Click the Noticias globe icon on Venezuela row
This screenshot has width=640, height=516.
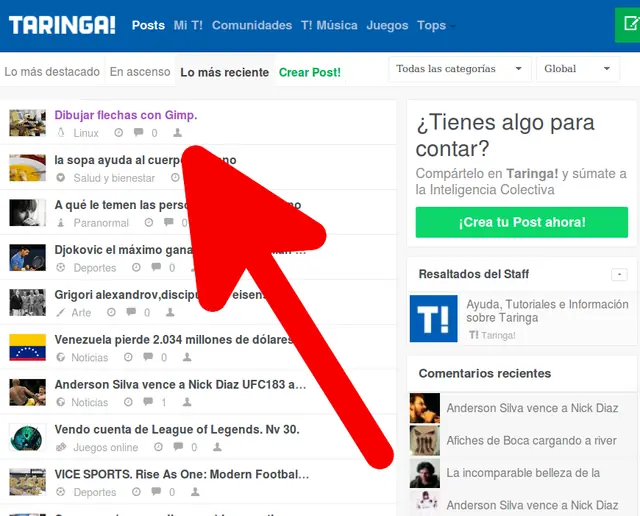coord(61,357)
